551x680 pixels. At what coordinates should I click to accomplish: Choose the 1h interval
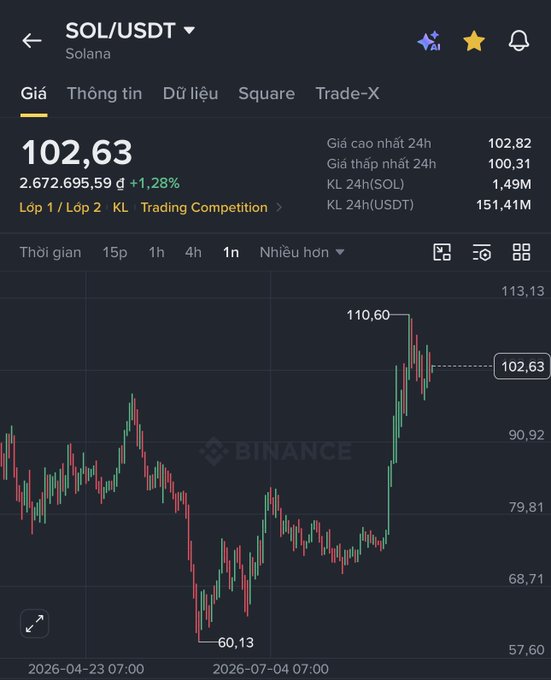(x=156, y=252)
